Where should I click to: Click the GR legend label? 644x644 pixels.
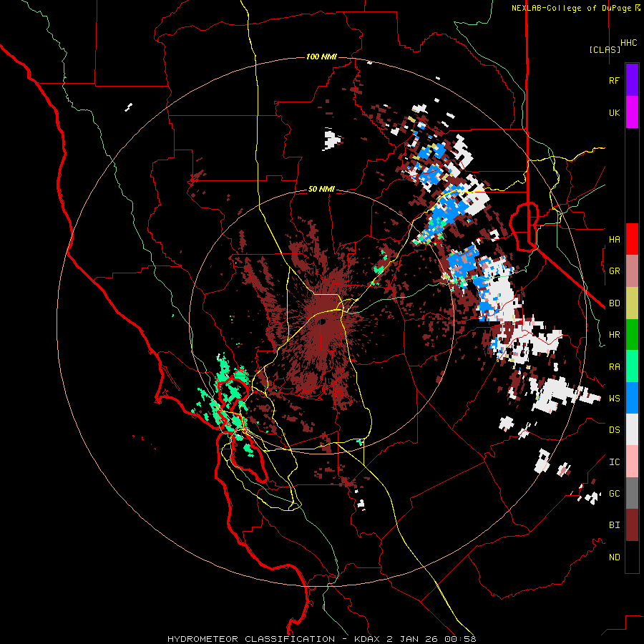[x=614, y=271]
